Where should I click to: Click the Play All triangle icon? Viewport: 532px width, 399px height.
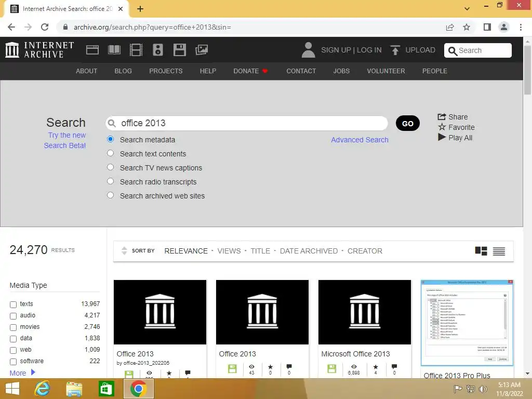click(442, 137)
